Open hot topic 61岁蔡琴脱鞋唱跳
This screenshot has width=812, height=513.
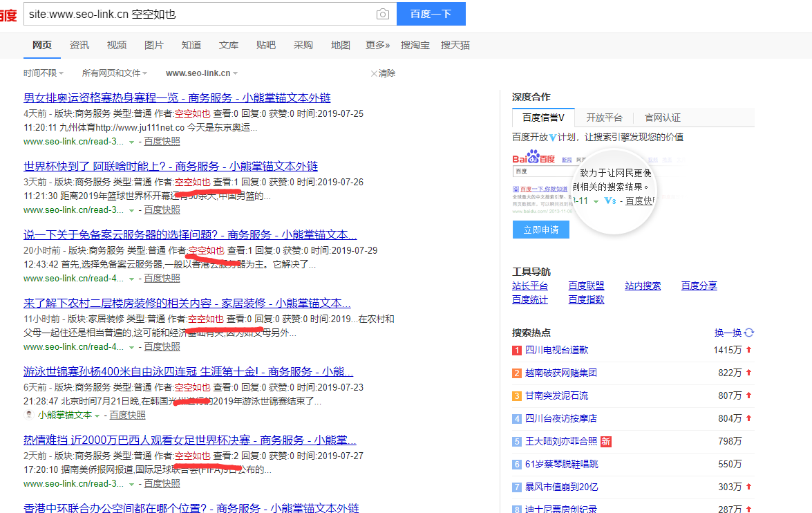[562, 464]
